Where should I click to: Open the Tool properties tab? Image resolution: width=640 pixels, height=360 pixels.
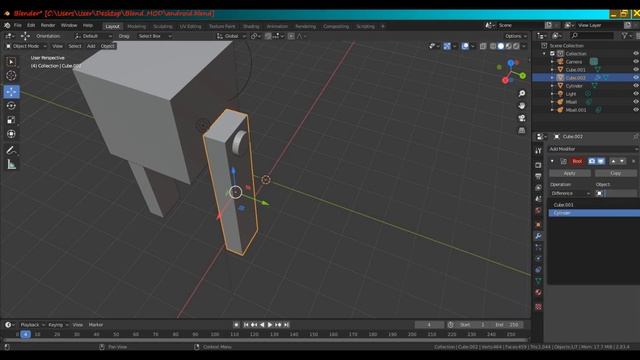[538, 151]
